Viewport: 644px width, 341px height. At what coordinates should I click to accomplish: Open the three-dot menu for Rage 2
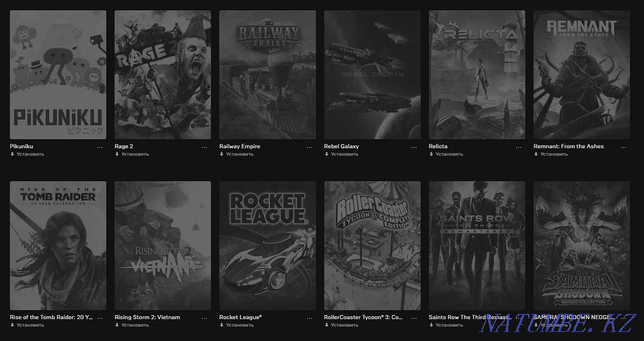pos(205,147)
